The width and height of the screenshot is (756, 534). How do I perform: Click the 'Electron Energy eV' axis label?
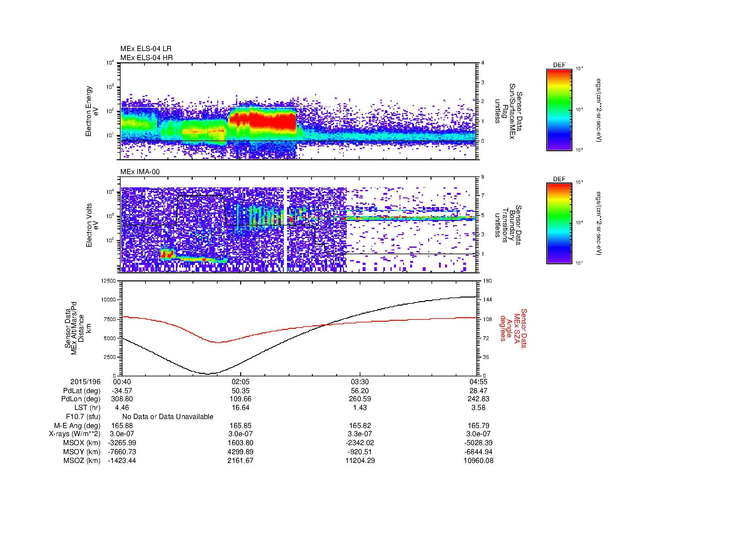click(x=92, y=111)
